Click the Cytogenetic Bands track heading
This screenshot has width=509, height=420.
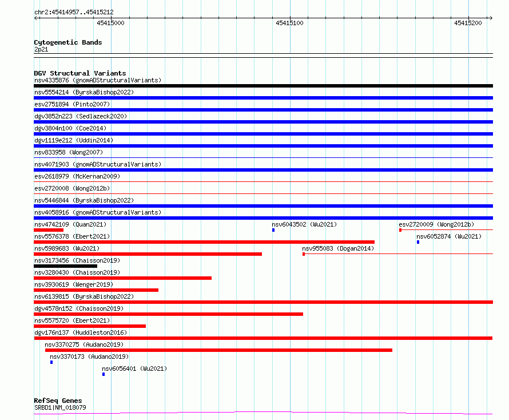pyautogui.click(x=68, y=42)
